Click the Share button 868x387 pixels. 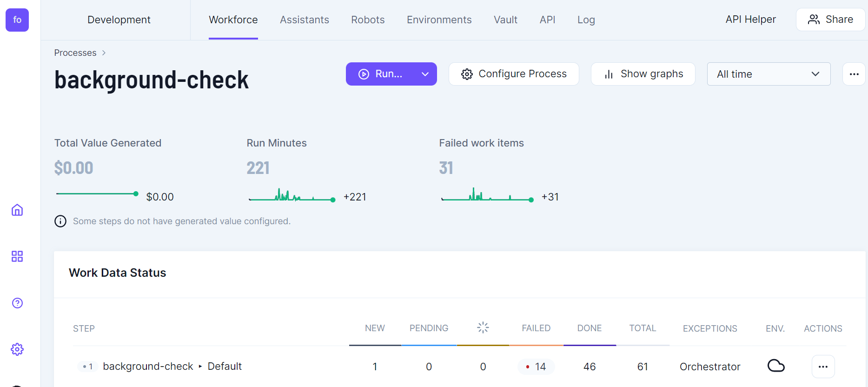point(830,20)
